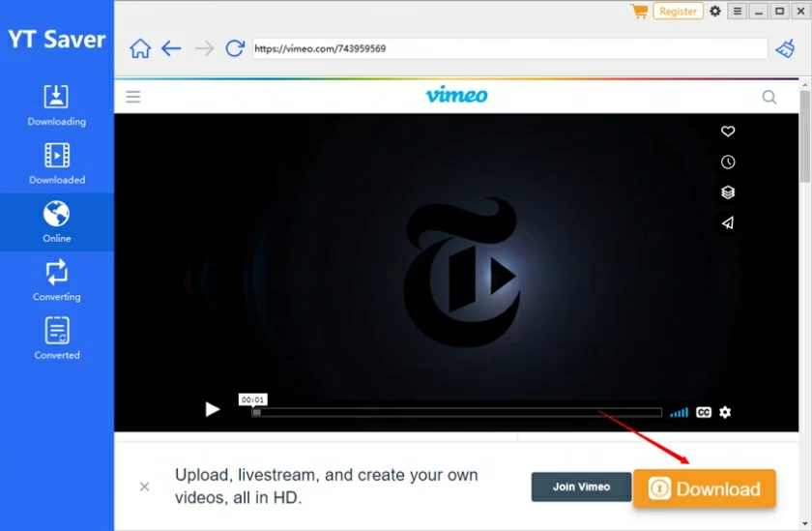Select the Online browser tab
Viewport: 812px width, 531px height.
(56, 222)
